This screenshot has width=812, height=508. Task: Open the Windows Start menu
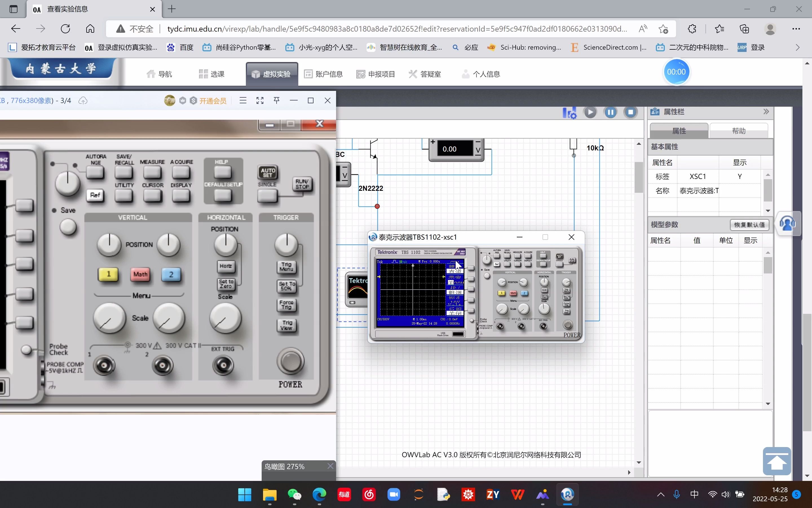(245, 494)
